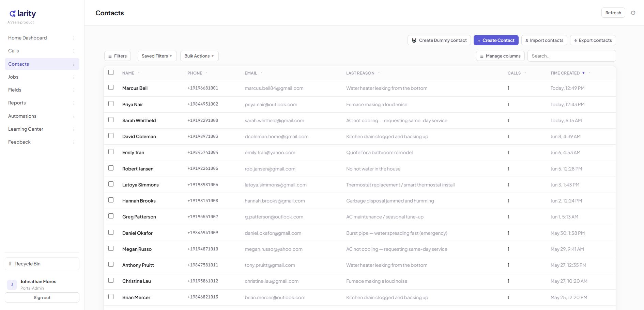Select Emily Tran's checkbox
Image resolution: width=644 pixels, height=310 pixels.
[x=111, y=152]
